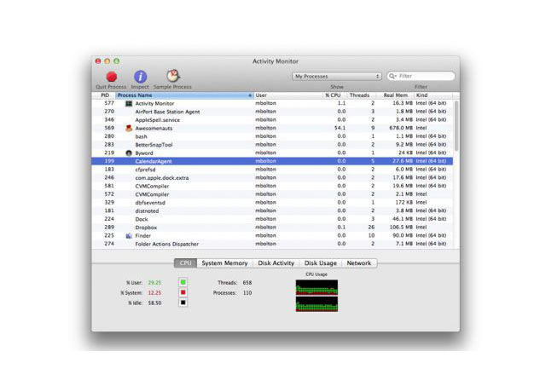Screen dimensions: 546x392
Task: Click the 678.0 MB memory value
Action: click(x=401, y=128)
